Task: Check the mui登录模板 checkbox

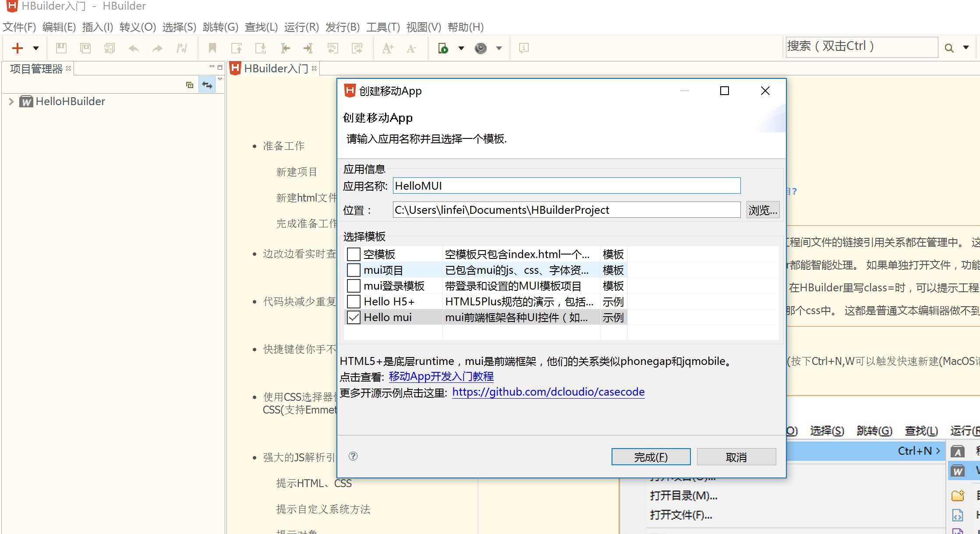Action: coord(354,286)
